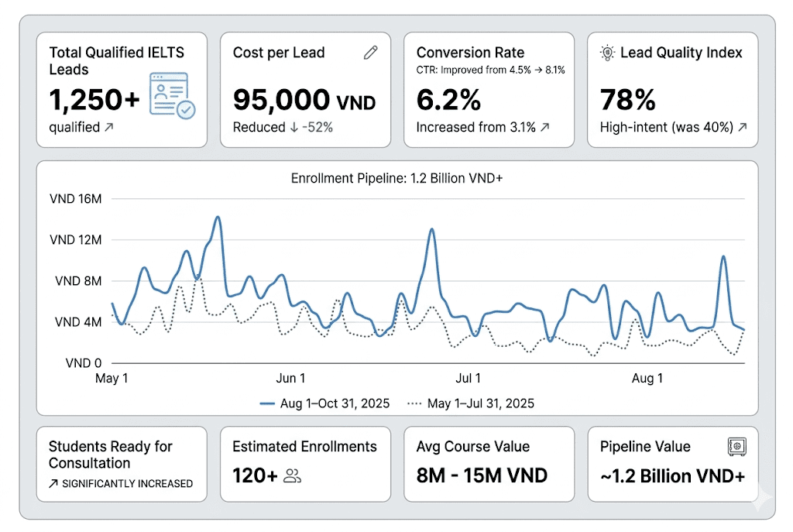Screen dimensions: 793x532
Task: Click the down arrow beside 'Reduced'
Action: coord(294,128)
